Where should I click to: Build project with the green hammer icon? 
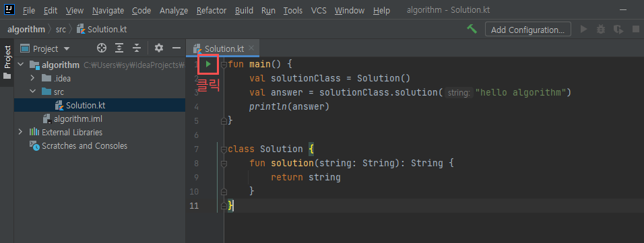pos(472,29)
